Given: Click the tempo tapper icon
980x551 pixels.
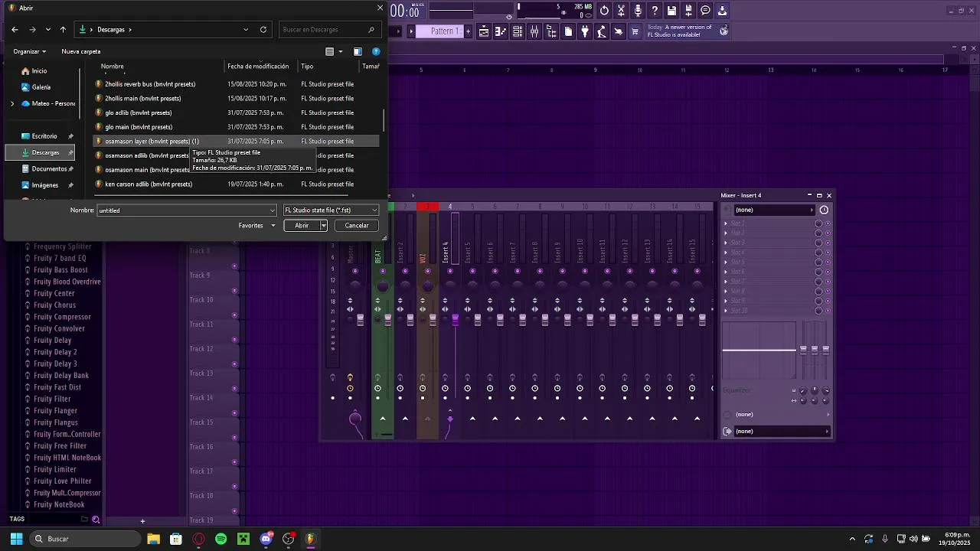Looking at the screenshot, I should [x=602, y=31].
